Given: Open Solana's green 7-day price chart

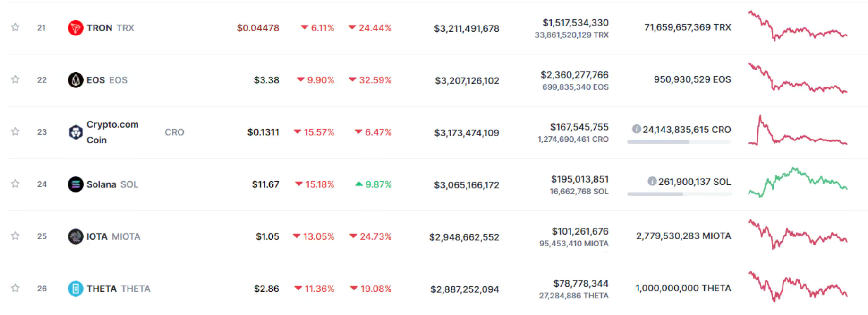Looking at the screenshot, I should [x=798, y=182].
